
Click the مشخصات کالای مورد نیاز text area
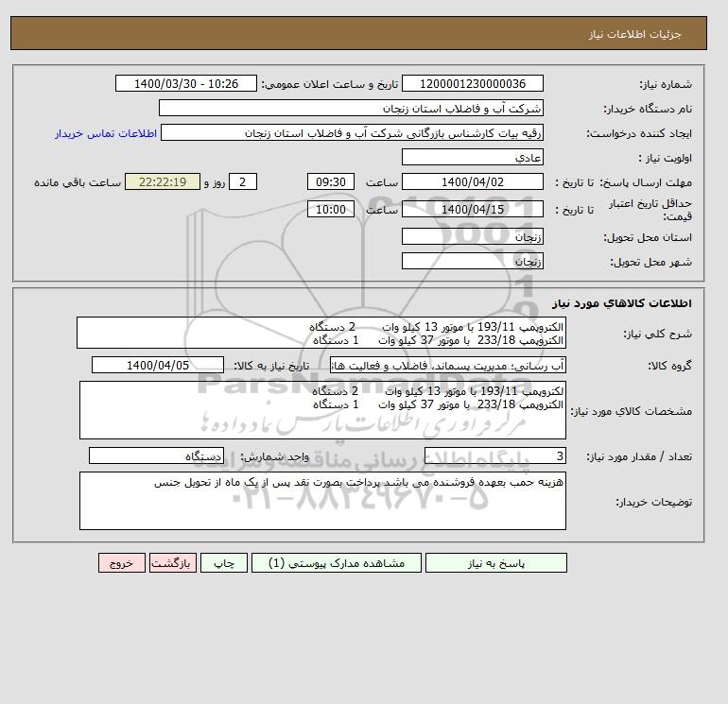322,410
